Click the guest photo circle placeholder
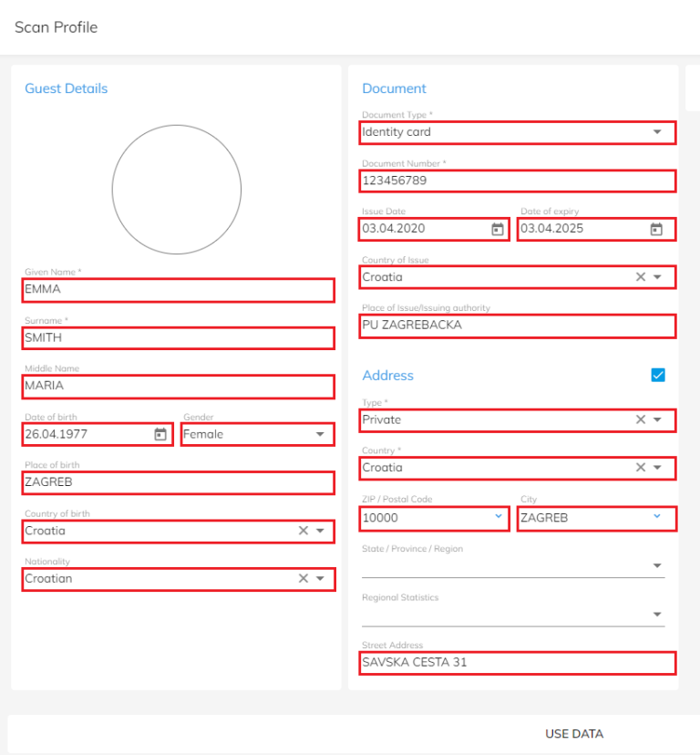The height and width of the screenshot is (755, 700). pos(177,190)
